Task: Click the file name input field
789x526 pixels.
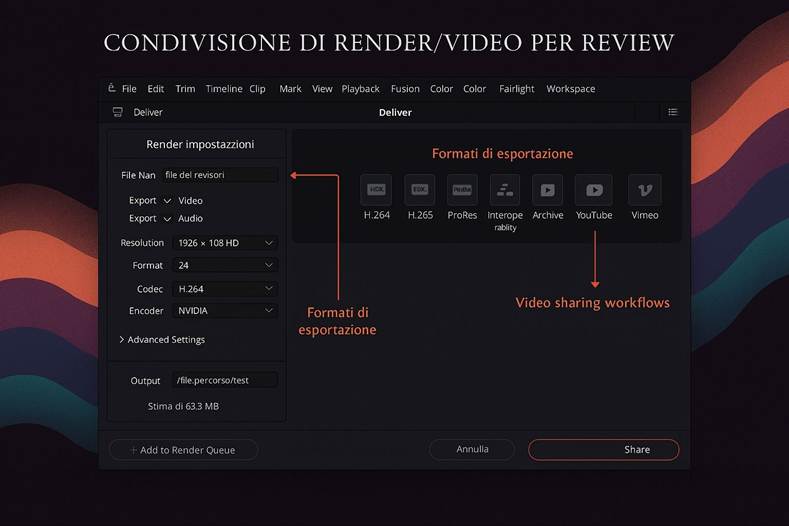Action: coord(219,175)
